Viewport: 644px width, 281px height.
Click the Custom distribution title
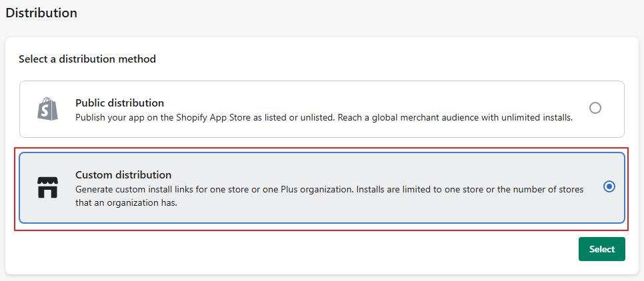(123, 174)
